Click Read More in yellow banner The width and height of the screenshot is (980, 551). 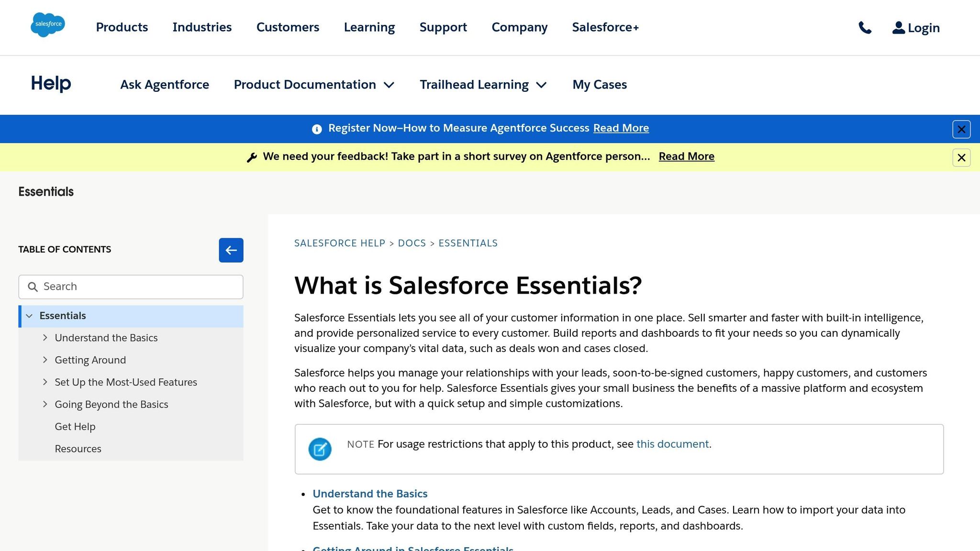687,156
